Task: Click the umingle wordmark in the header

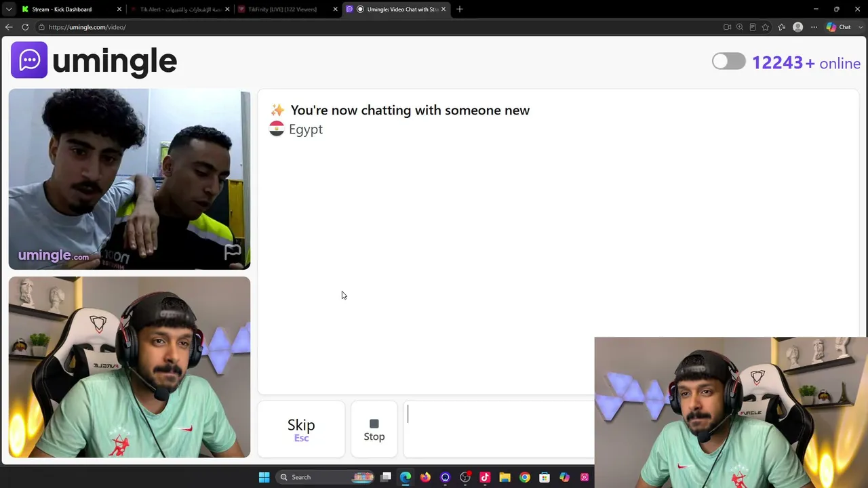Action: [115, 61]
